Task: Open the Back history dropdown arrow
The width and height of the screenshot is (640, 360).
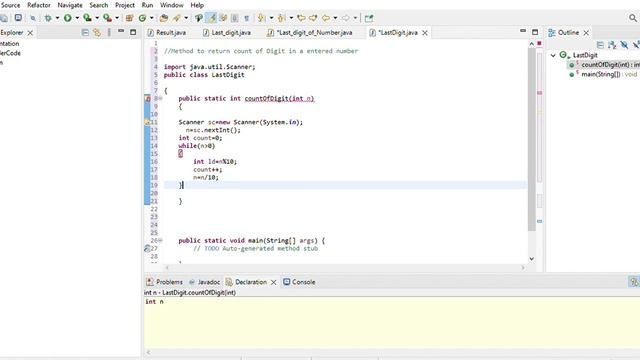Action: [x=335, y=18]
